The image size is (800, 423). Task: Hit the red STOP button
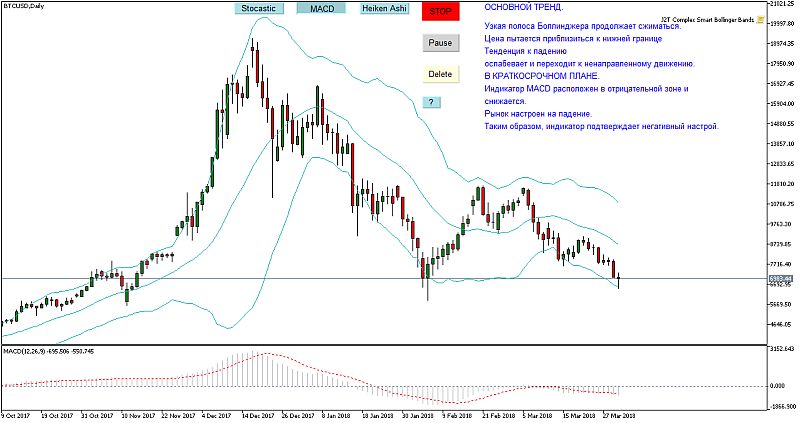[x=441, y=11]
